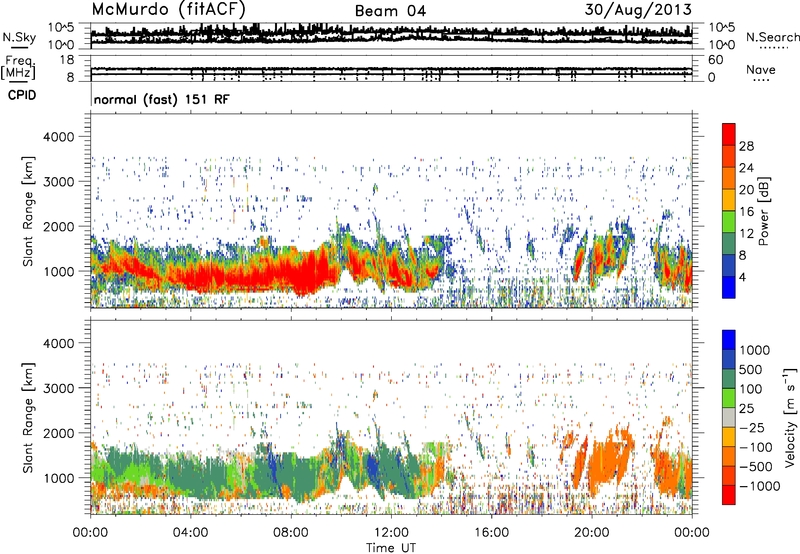Click the red top of power colorbar
Screen dimensions: 800x554
coord(729,134)
